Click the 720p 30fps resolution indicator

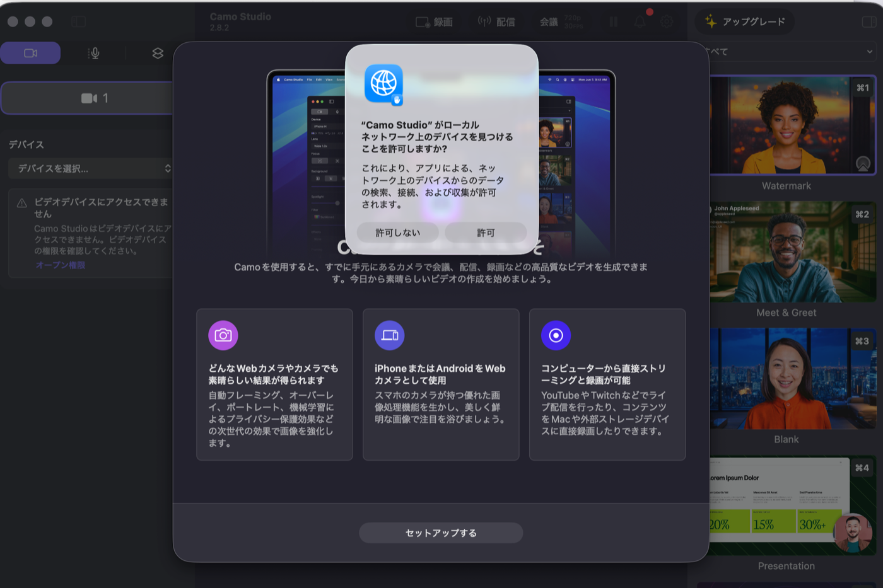coord(573,22)
